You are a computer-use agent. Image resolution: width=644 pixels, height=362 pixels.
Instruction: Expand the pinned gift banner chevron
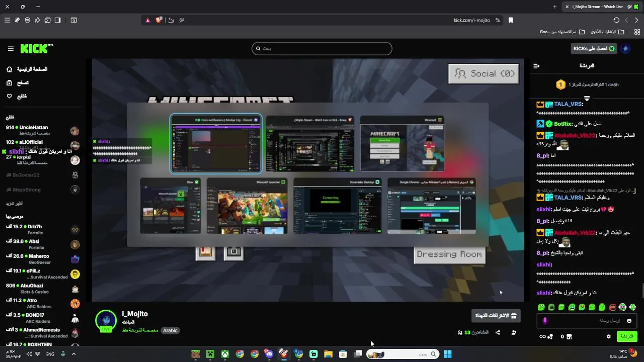click(x=587, y=98)
